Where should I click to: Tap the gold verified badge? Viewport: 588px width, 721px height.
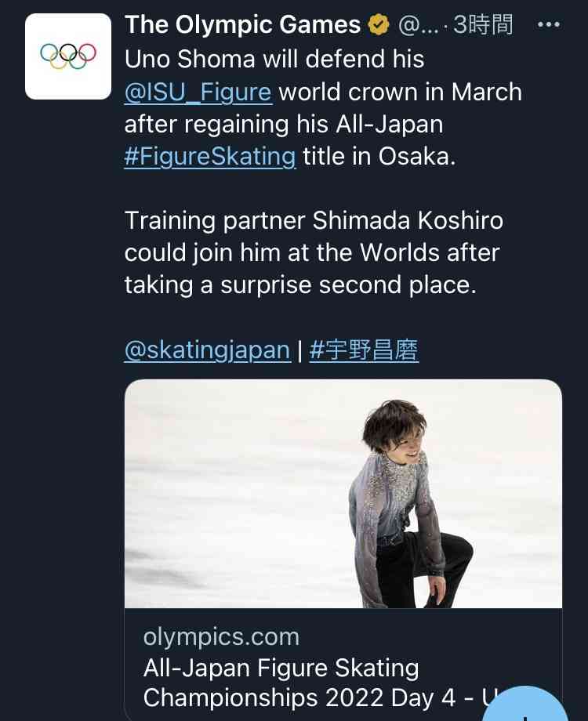(x=378, y=25)
